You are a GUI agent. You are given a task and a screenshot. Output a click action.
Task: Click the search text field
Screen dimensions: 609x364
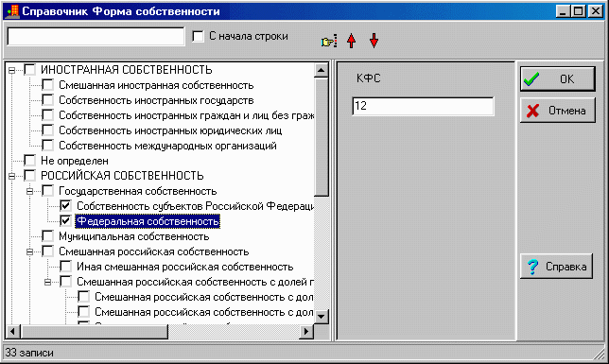point(96,37)
